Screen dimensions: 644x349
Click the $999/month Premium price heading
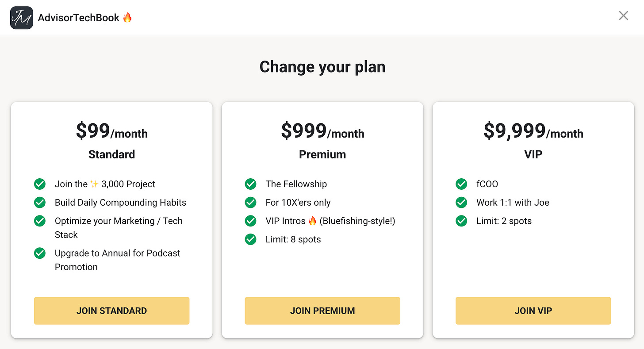[322, 131]
